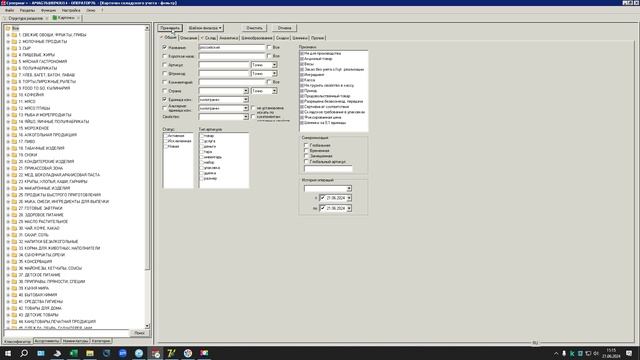Image resolution: width=640 pixels, height=360 pixels.
Task: Click the Поиск button under tree
Action: tap(140, 333)
